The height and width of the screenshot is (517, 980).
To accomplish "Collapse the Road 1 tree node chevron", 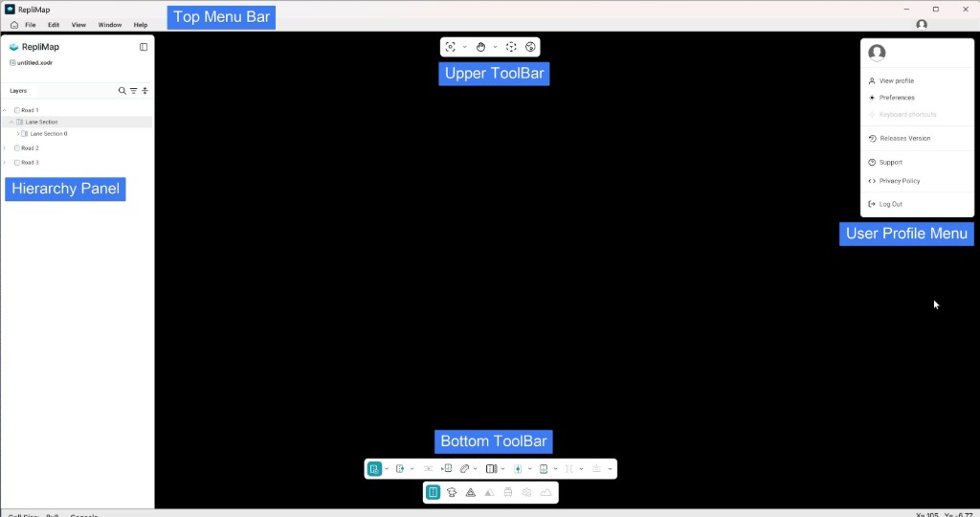I will (x=5, y=110).
